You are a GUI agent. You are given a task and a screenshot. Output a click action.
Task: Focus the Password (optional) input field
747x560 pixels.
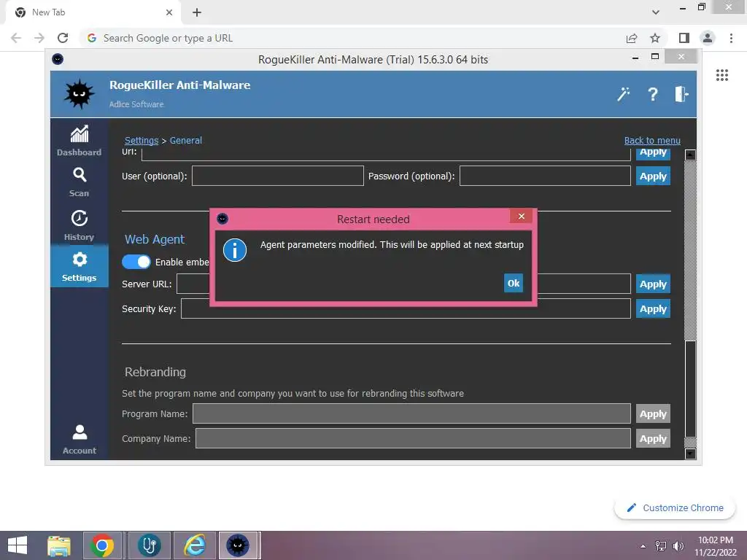point(545,176)
